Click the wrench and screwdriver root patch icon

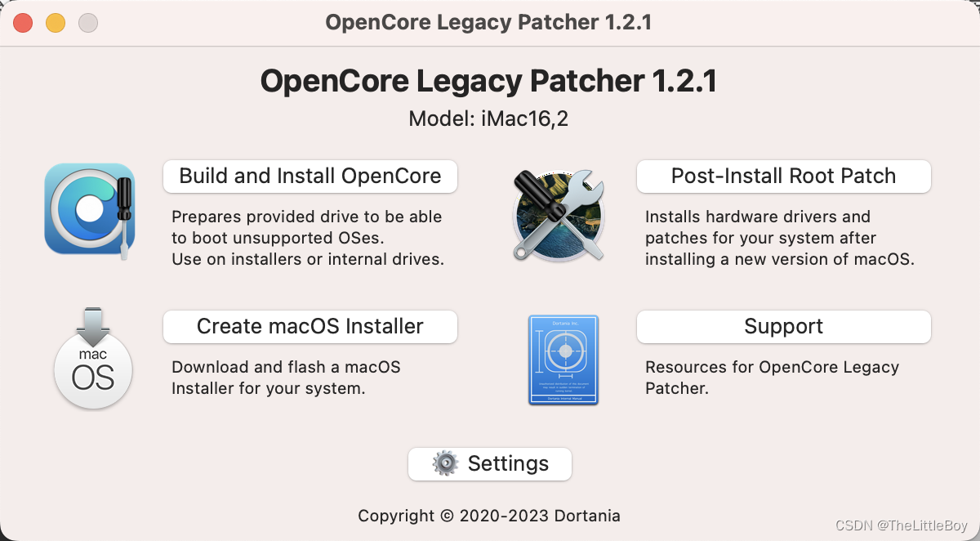[x=559, y=215]
